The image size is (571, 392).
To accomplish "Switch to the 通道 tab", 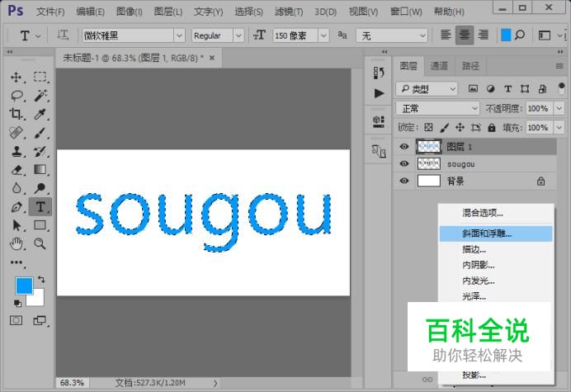I will pyautogui.click(x=439, y=65).
